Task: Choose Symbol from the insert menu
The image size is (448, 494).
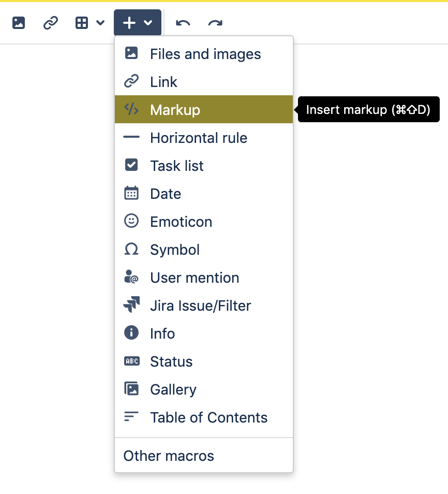Action: click(x=174, y=250)
